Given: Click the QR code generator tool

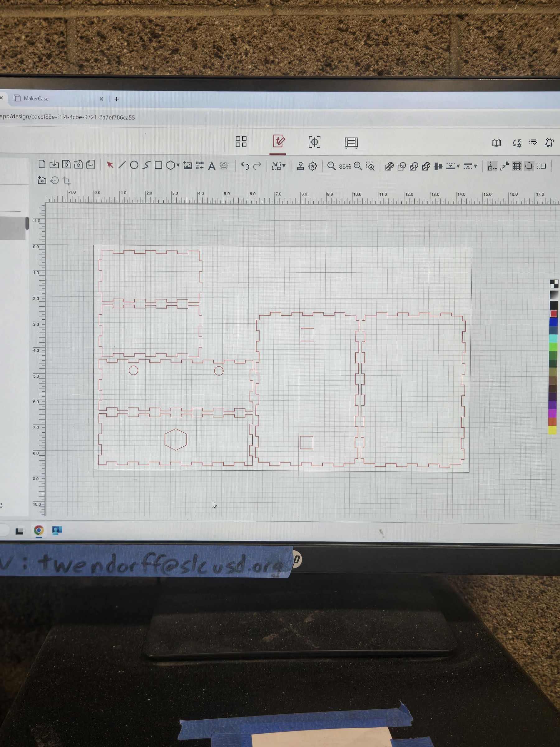Looking at the screenshot, I should tap(199, 166).
